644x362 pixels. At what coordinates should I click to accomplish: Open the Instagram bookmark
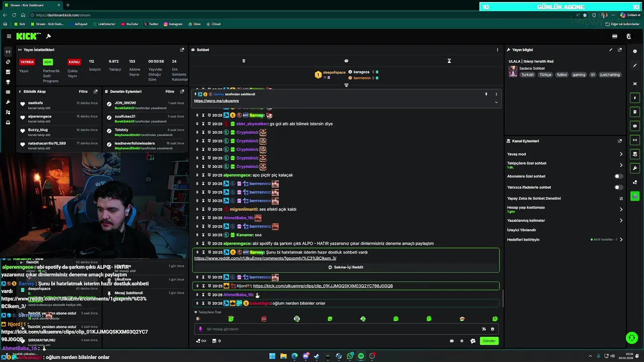(173, 24)
